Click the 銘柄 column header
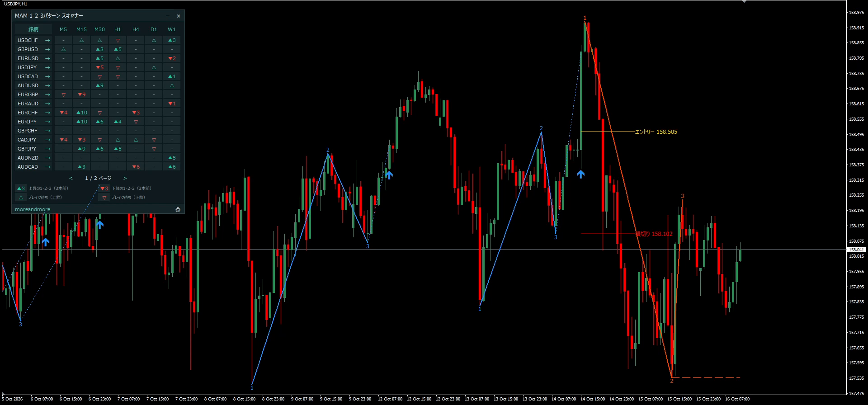The image size is (868, 405). pos(33,29)
